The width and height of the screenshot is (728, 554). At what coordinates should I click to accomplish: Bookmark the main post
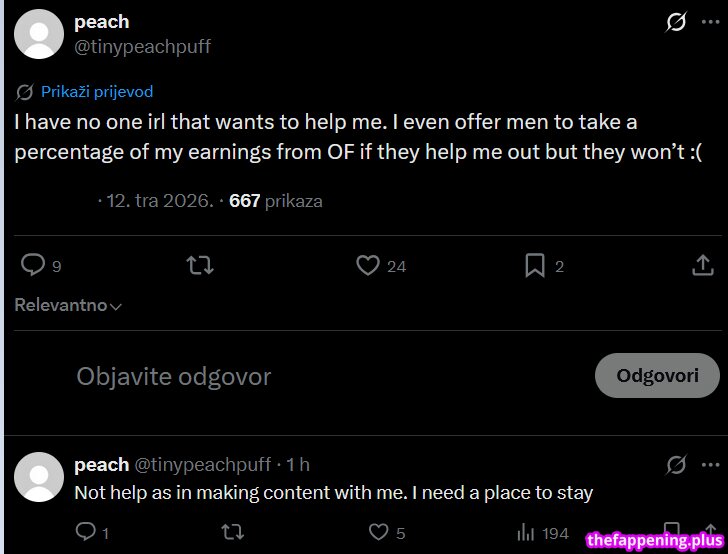(535, 265)
